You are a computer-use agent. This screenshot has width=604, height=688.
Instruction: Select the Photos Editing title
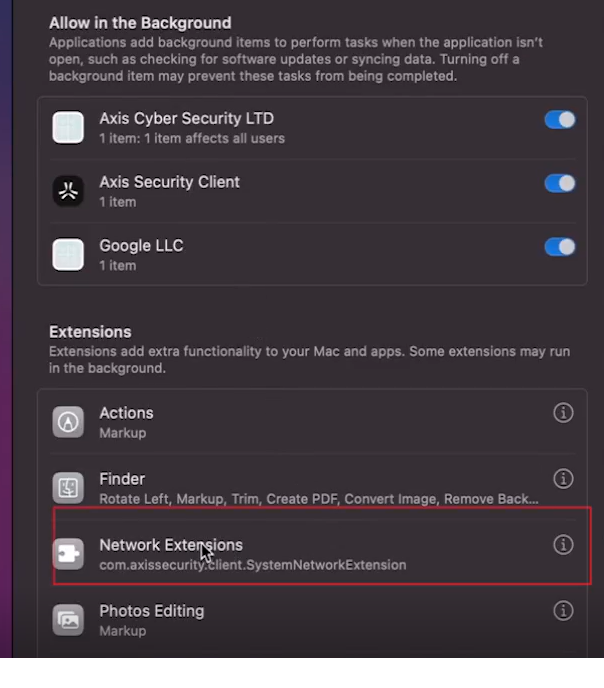[x=151, y=611]
